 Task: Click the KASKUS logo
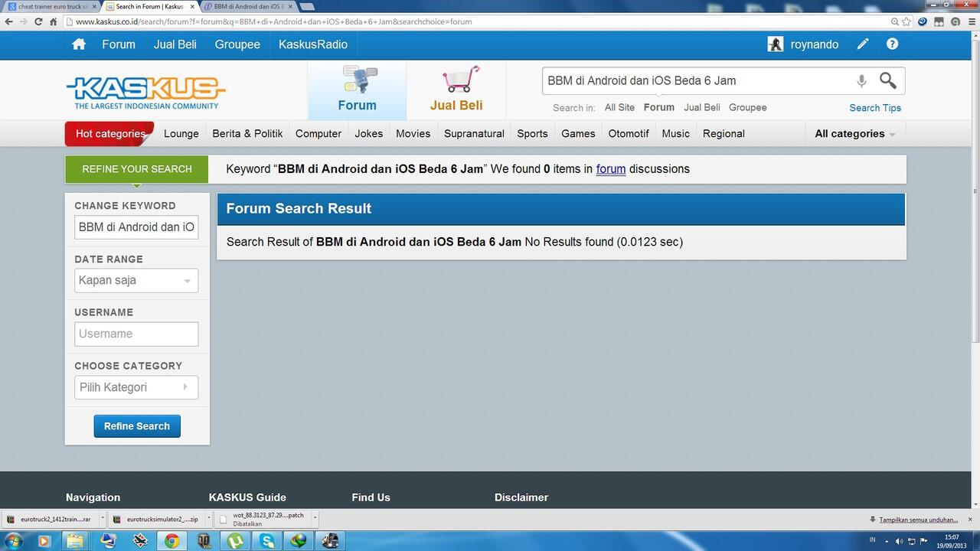coord(145,92)
